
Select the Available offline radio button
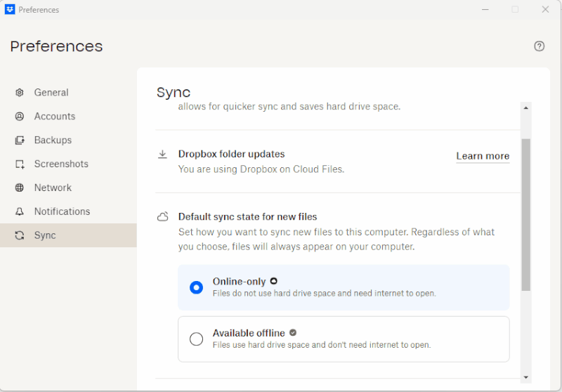click(197, 339)
